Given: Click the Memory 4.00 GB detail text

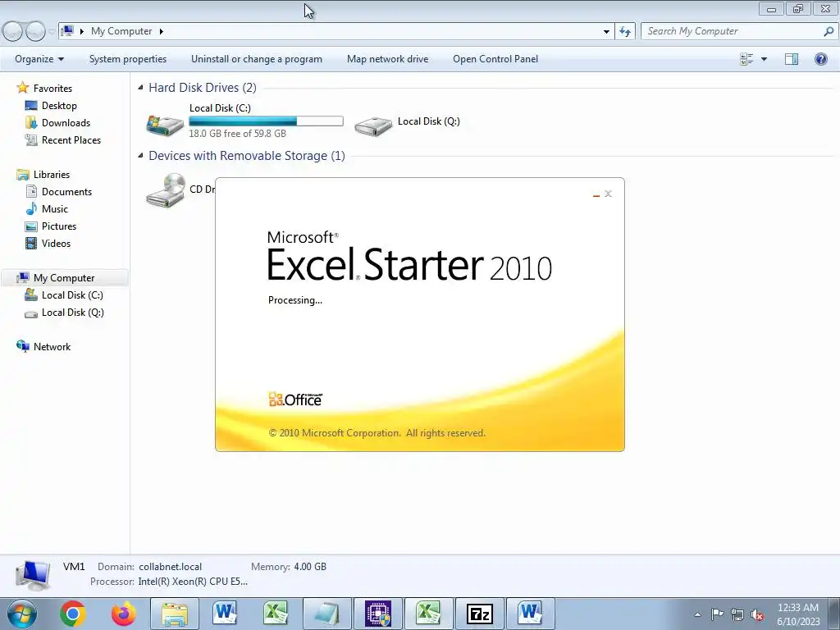Looking at the screenshot, I should point(288,567).
